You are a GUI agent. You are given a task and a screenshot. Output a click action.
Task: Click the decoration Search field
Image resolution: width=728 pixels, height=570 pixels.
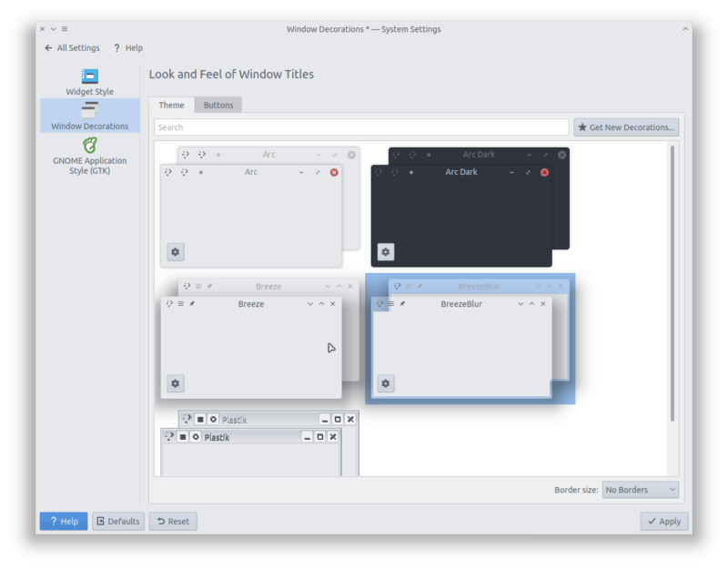pyautogui.click(x=361, y=127)
